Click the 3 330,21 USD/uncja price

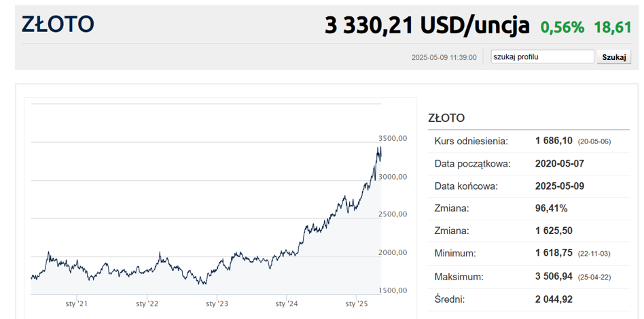(x=427, y=26)
